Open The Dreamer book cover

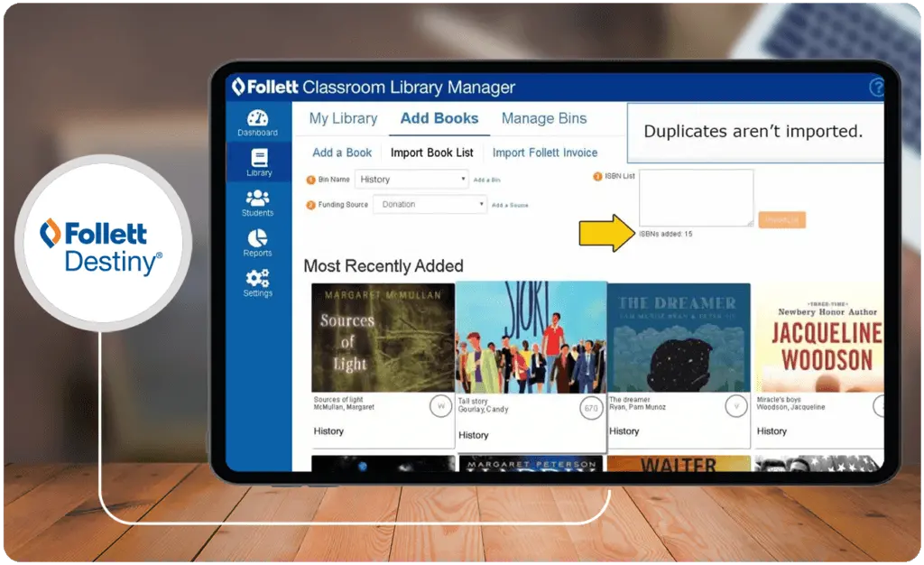(x=679, y=338)
